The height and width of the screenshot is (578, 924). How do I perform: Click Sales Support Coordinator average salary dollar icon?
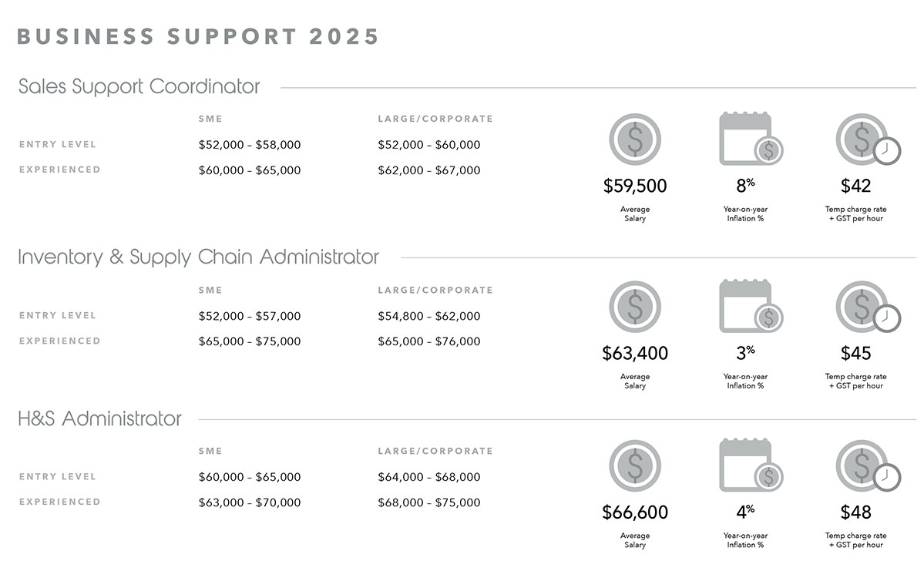635,139
